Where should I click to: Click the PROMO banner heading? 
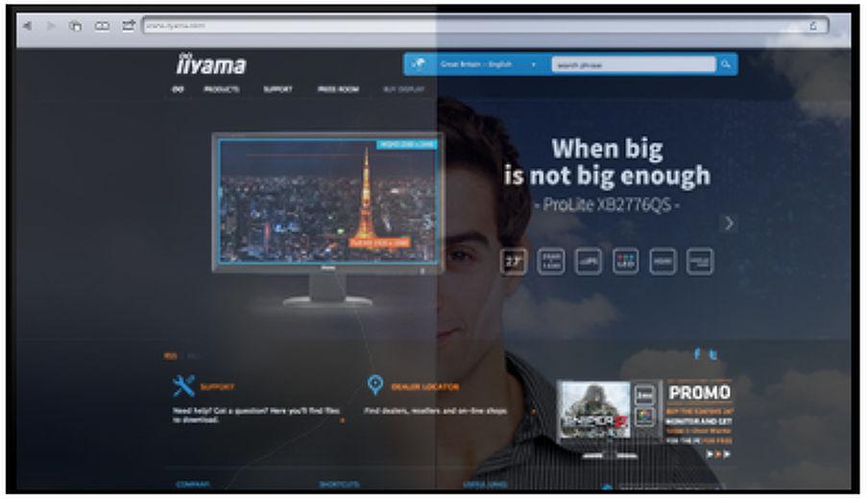click(x=699, y=392)
